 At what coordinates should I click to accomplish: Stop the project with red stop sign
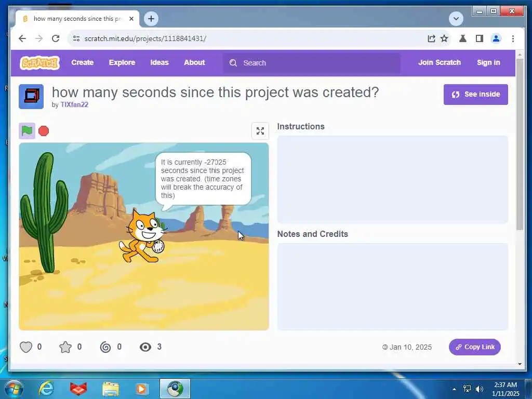[44, 131]
